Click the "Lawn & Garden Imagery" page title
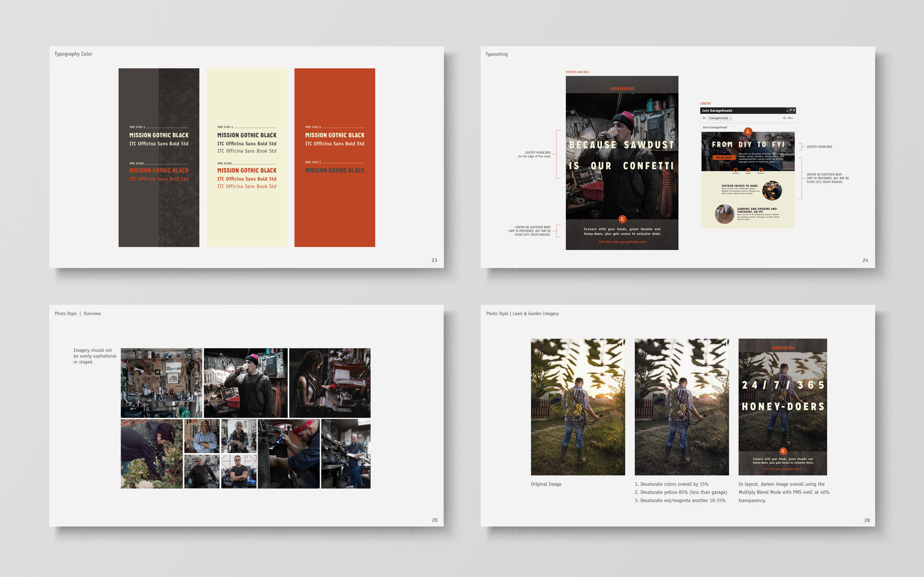The image size is (924, 577). click(535, 313)
